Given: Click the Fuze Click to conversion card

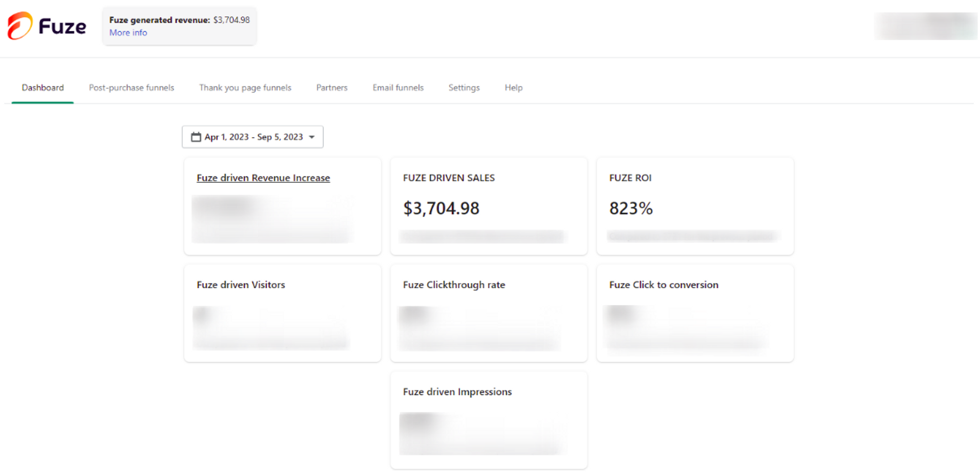Looking at the screenshot, I should click(x=695, y=313).
